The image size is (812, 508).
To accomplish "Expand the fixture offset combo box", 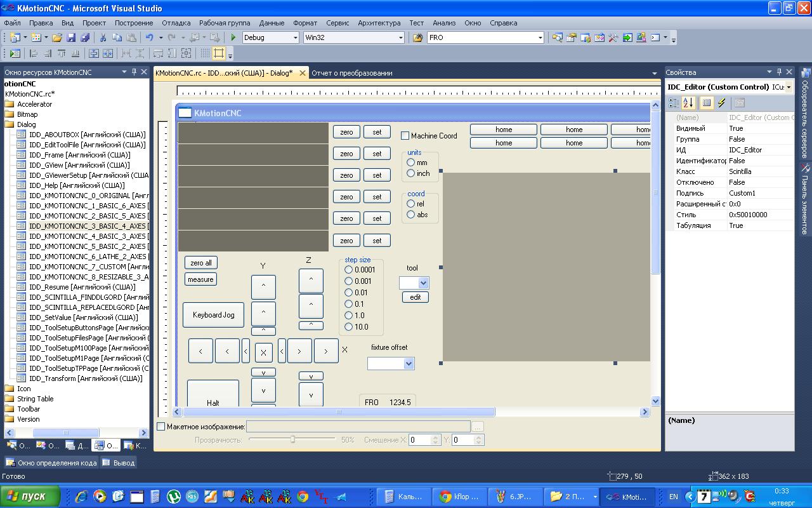I will (x=409, y=363).
